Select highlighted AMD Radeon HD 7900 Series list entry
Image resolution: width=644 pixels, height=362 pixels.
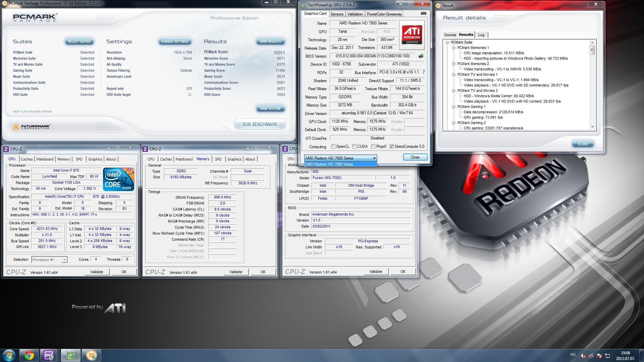pyautogui.click(x=341, y=164)
